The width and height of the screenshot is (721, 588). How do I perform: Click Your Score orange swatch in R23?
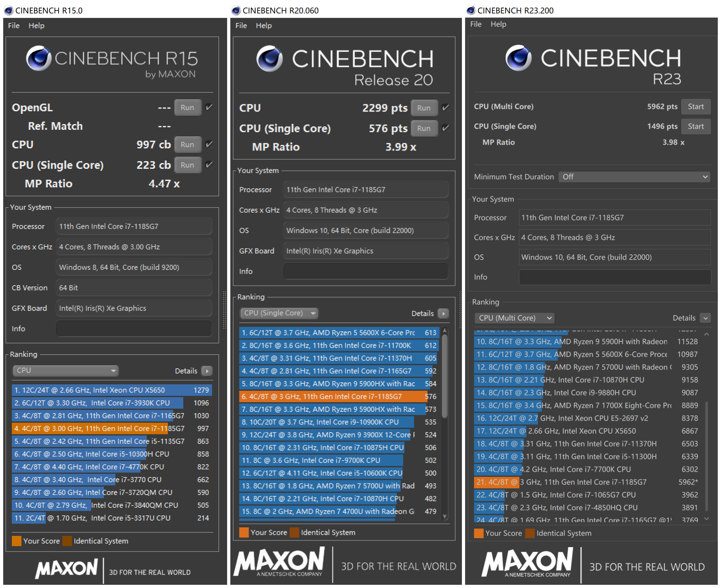(x=479, y=533)
